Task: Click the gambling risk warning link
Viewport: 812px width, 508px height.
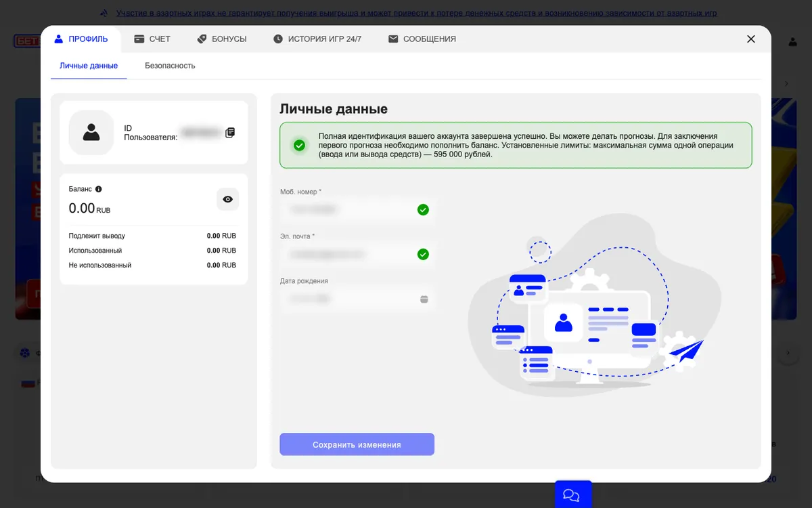Action: click(416, 13)
